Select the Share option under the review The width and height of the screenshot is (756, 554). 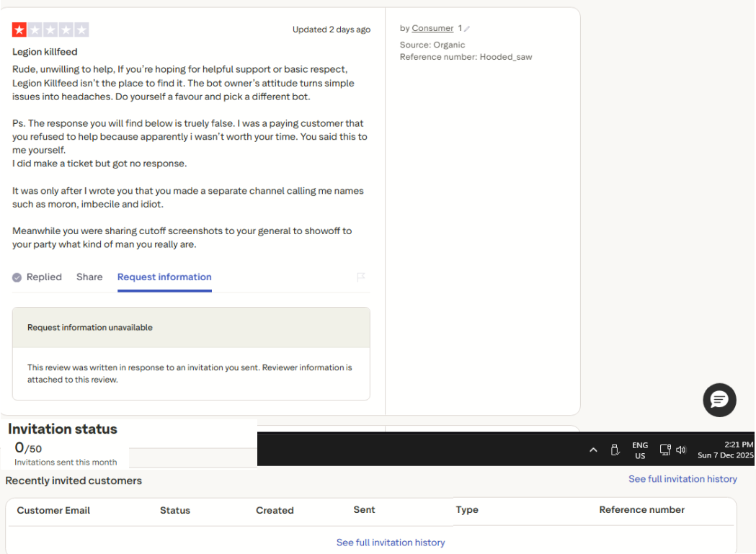[89, 277]
